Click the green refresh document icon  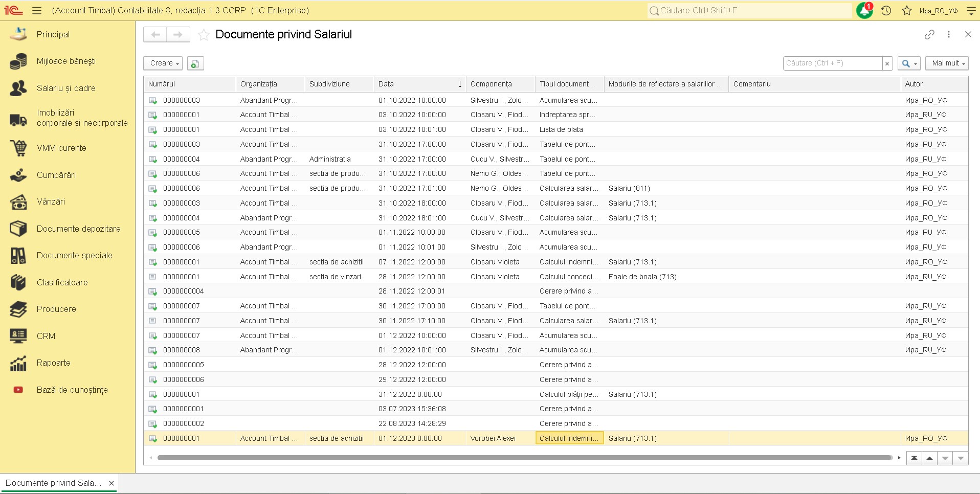click(195, 63)
